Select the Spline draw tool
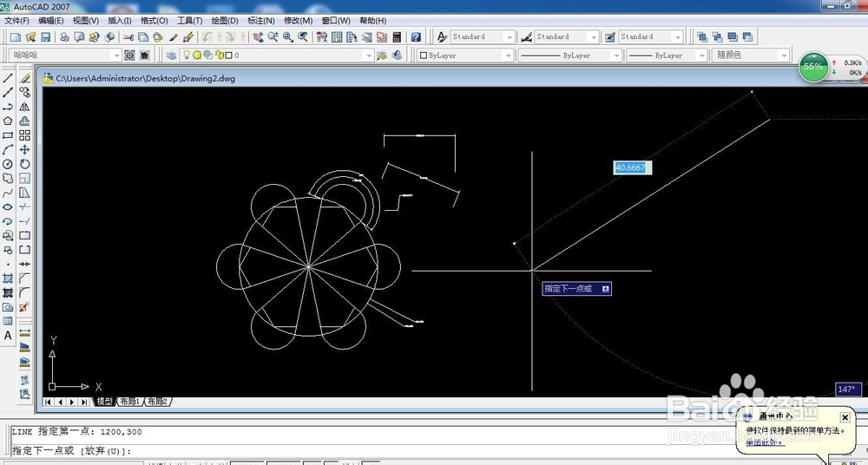The image size is (868, 465). coord(8,193)
